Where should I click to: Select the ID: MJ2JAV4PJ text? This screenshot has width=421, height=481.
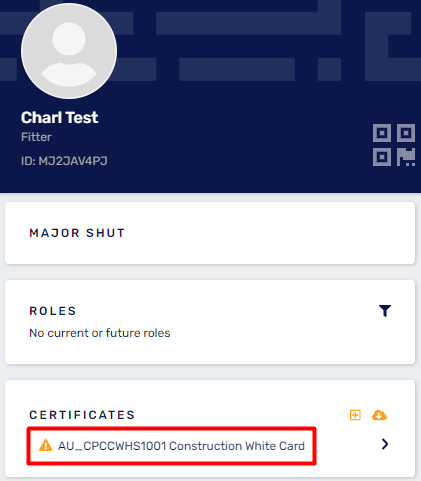64,161
